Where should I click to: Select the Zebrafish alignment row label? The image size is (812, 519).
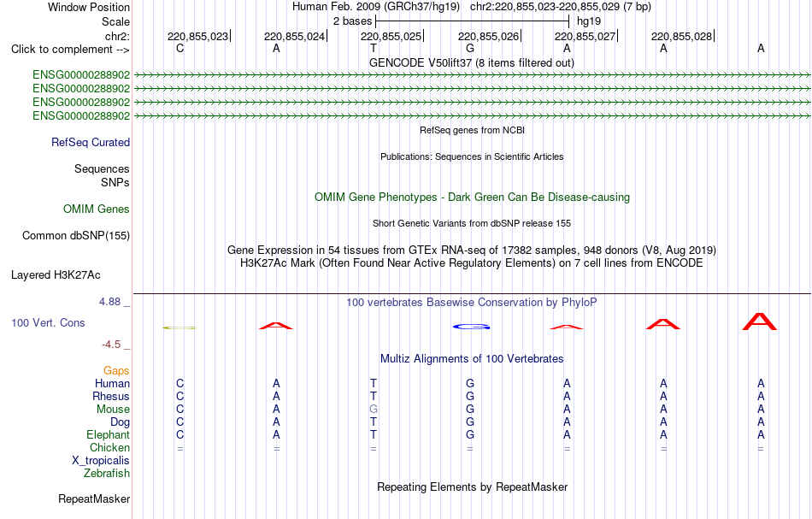tap(107, 473)
